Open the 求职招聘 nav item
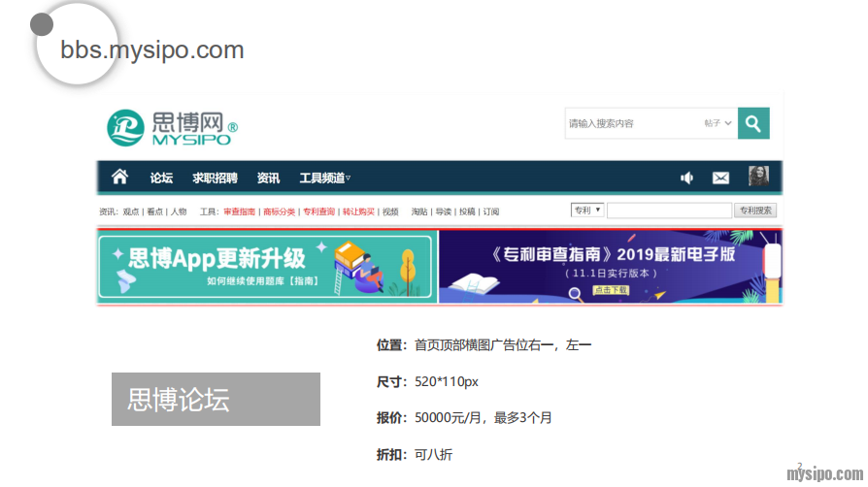The image size is (868, 487). coord(215,178)
